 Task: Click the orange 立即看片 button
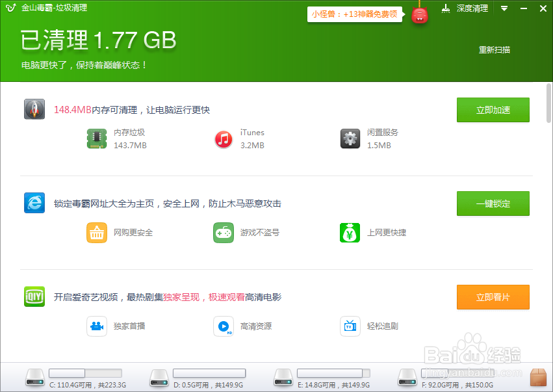[x=493, y=297]
